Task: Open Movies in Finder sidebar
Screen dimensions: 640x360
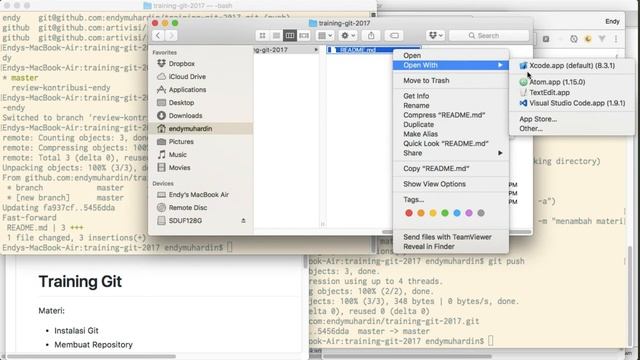Action: [179, 168]
